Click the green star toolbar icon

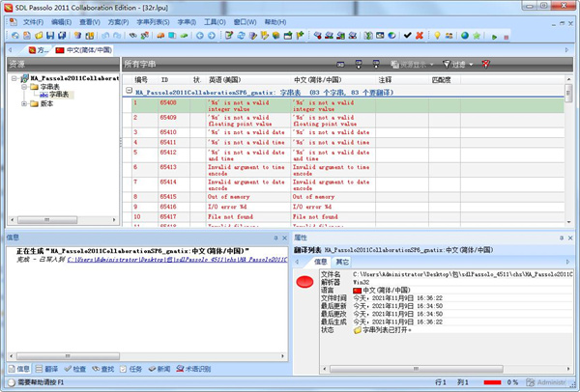477,36
